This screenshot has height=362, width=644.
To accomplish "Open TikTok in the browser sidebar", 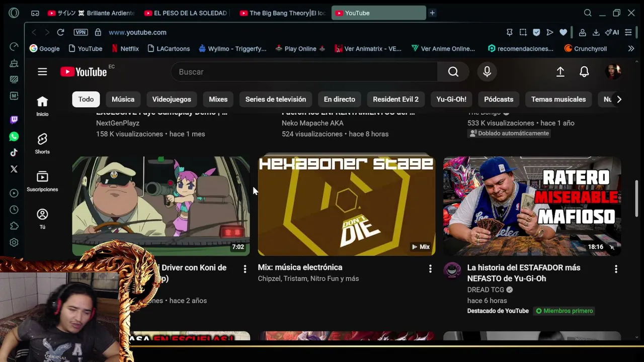I will [x=14, y=152].
